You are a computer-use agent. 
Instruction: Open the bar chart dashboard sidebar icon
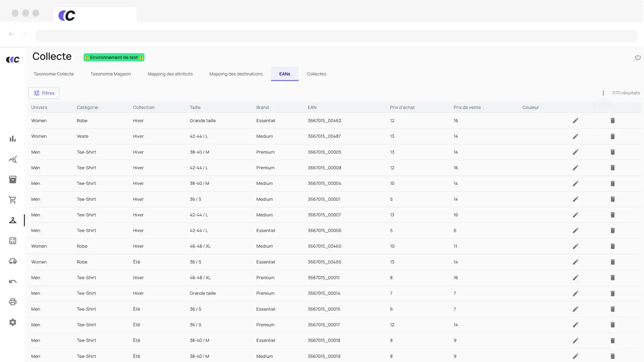[13, 139]
